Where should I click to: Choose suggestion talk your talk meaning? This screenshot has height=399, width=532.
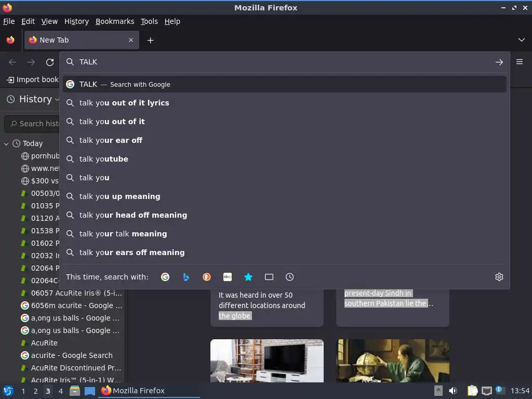pos(284,233)
